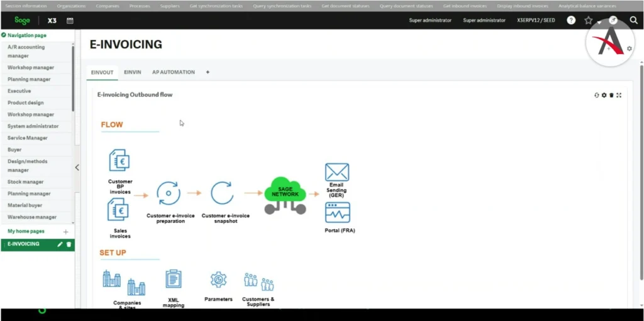Switch to the EINVIN tab
Viewport: 644px width, 321px height.
[x=132, y=72]
